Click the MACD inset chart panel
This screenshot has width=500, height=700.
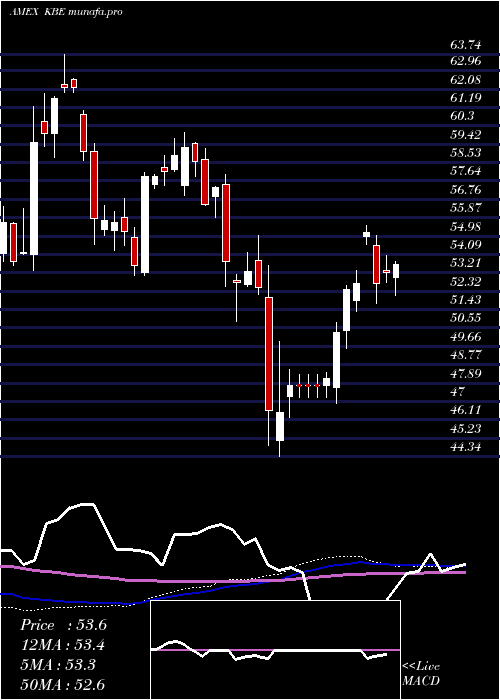pos(275,650)
